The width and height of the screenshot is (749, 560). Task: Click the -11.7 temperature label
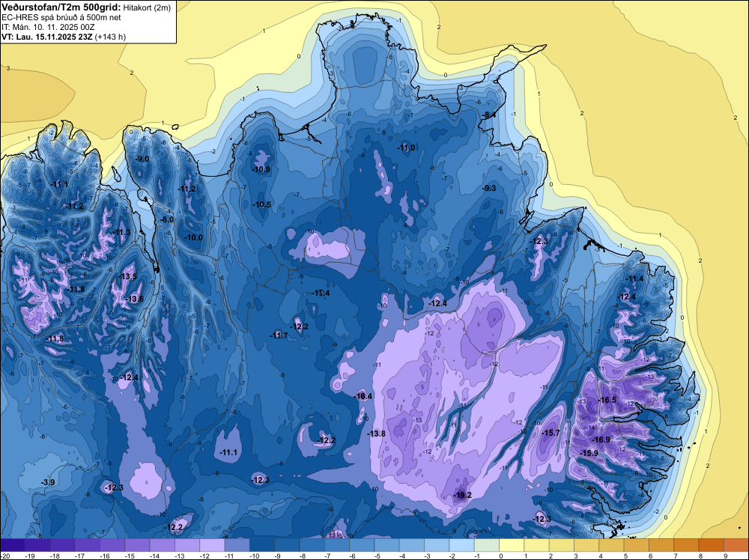click(279, 335)
